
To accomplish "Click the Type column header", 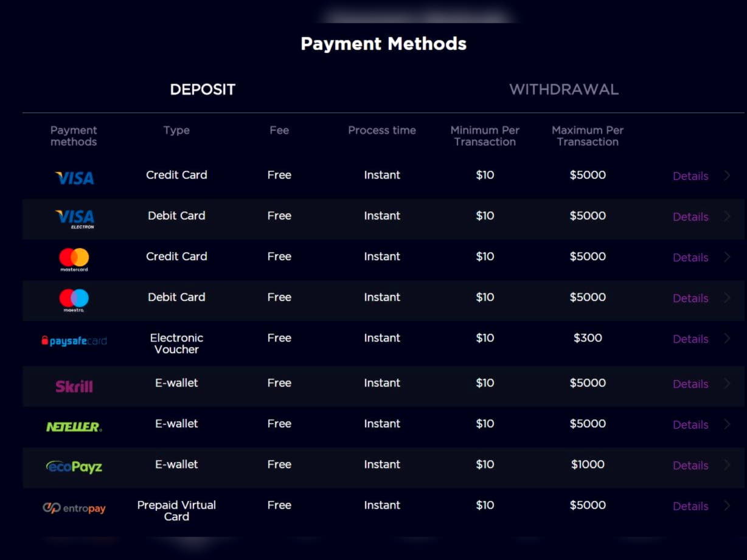I will 176,131.
